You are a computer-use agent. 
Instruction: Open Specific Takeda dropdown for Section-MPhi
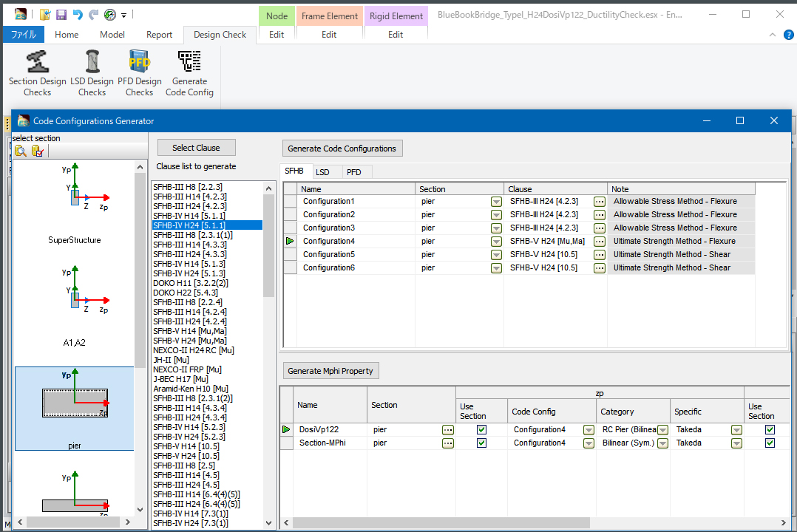(x=736, y=443)
